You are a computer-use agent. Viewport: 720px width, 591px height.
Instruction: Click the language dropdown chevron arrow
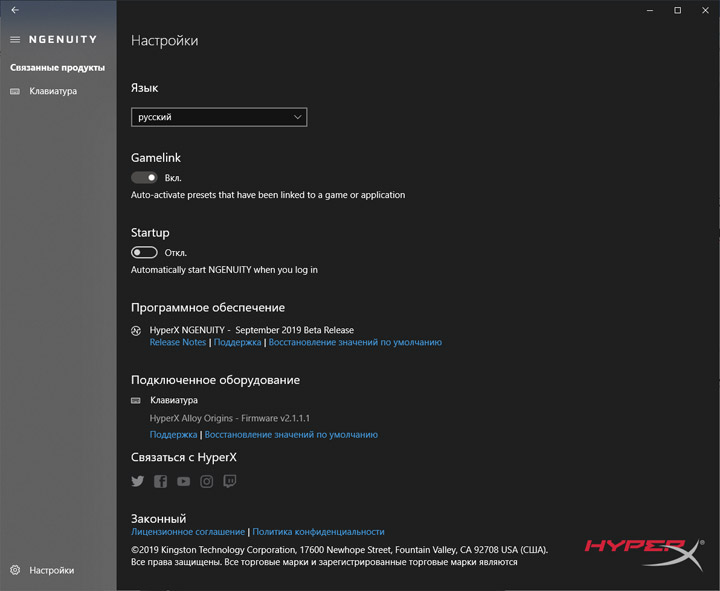pos(298,117)
